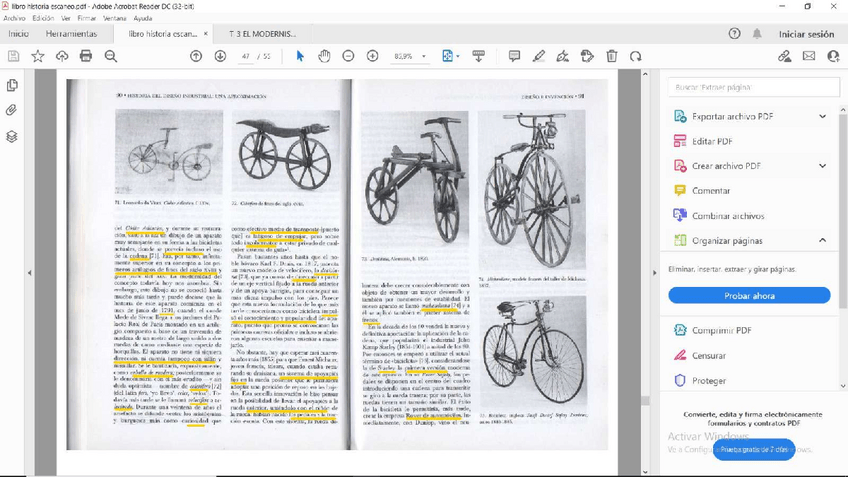Click the print document icon
Image resolution: width=848 pixels, height=477 pixels.
(86, 56)
